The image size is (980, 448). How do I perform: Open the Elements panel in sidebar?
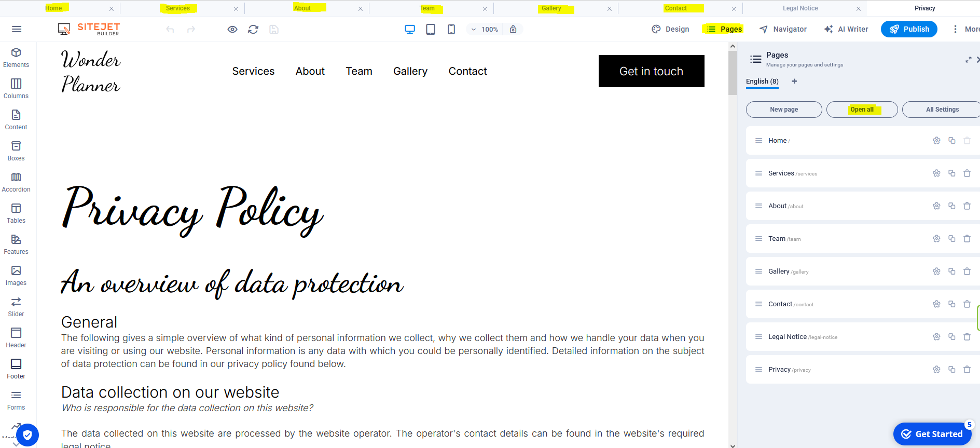(x=16, y=57)
